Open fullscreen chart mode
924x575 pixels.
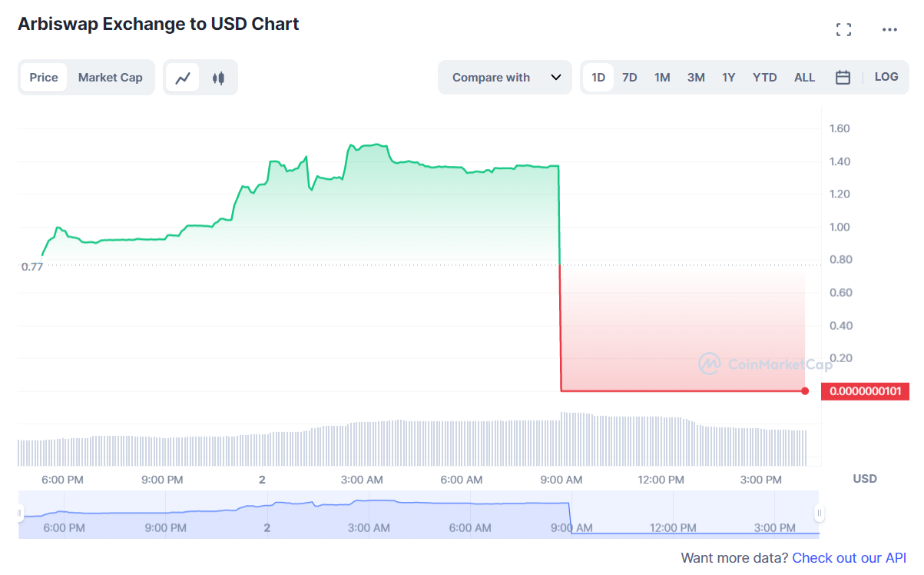[x=843, y=30]
